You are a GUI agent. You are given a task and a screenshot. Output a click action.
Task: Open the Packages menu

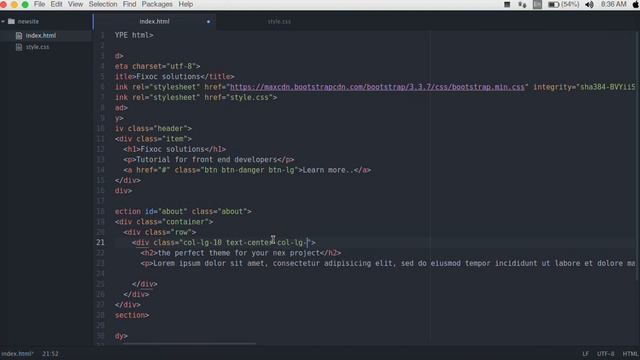(x=157, y=4)
